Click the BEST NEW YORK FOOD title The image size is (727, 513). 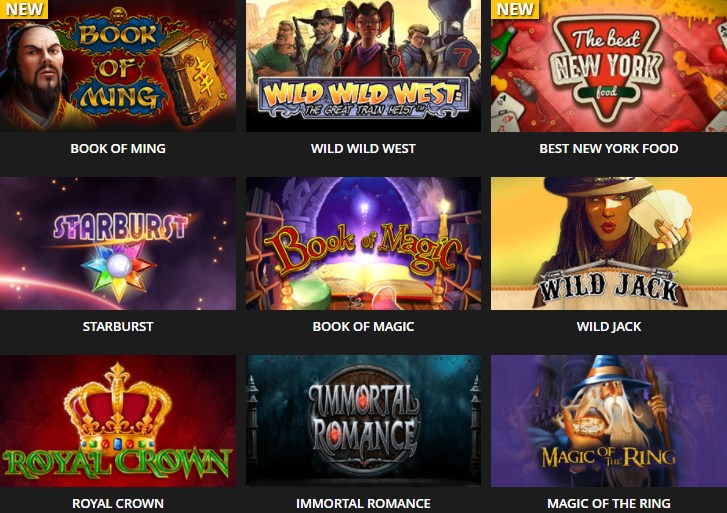click(x=609, y=148)
